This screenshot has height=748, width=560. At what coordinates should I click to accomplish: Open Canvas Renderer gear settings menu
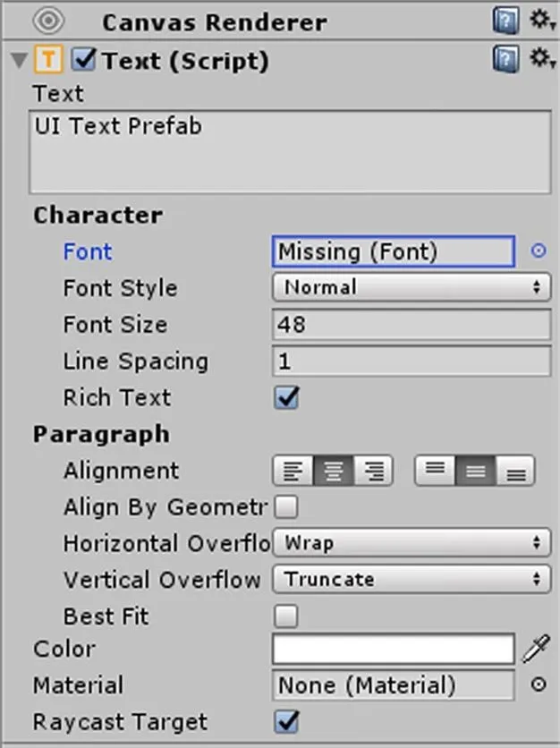543,21
